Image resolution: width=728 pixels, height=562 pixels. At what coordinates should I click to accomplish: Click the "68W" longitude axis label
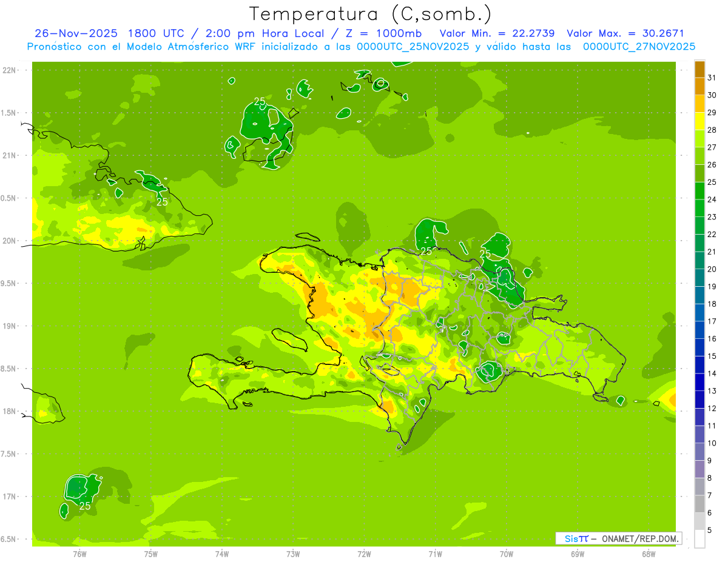click(x=649, y=554)
